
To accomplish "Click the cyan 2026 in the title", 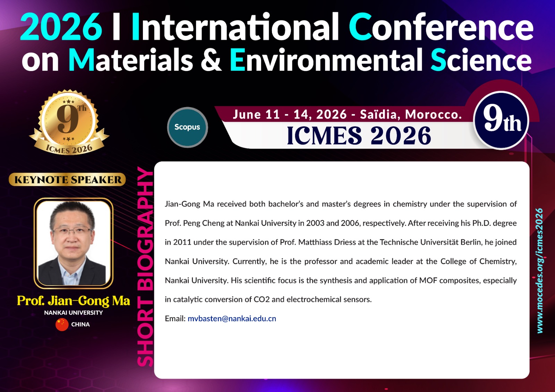I will click(x=61, y=27).
